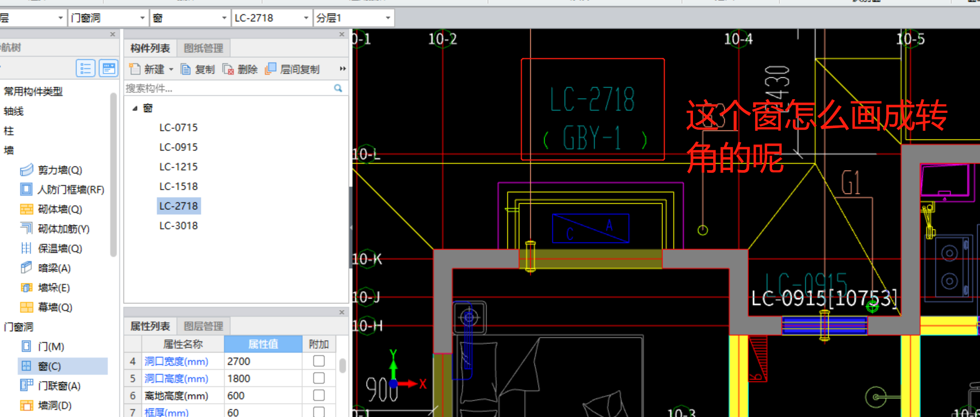
Task: Click 轴线 category in navigation tree
Action: [x=14, y=111]
